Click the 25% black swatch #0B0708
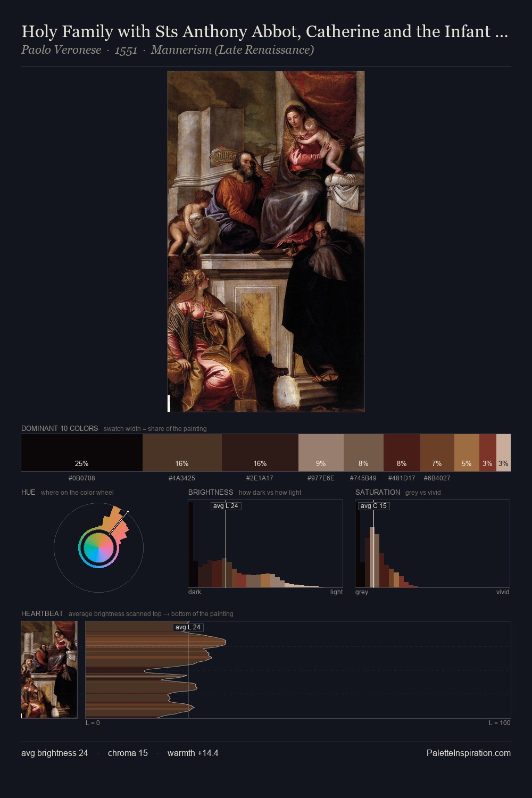The image size is (532, 798). pos(82,453)
